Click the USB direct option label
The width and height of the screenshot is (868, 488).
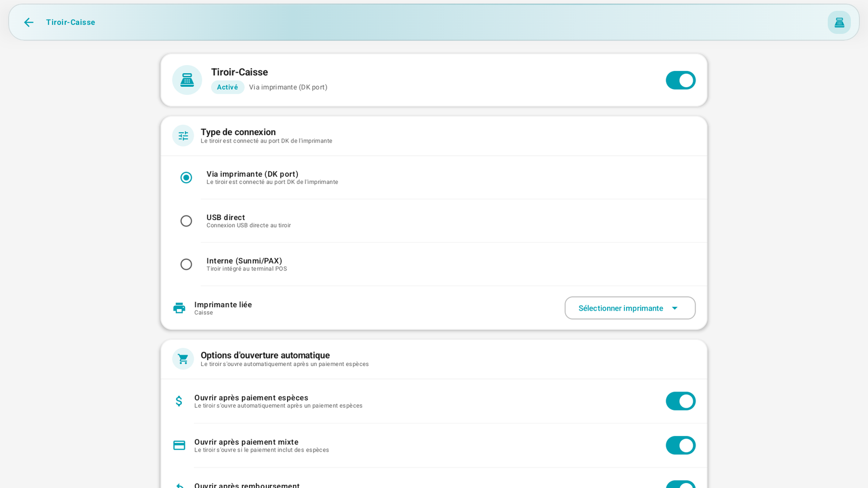(226, 217)
